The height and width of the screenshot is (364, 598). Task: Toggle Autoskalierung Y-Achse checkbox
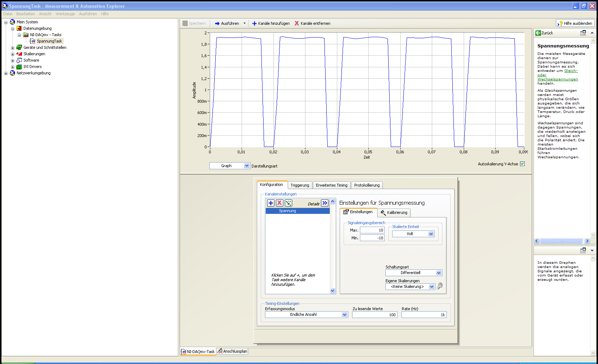point(522,164)
